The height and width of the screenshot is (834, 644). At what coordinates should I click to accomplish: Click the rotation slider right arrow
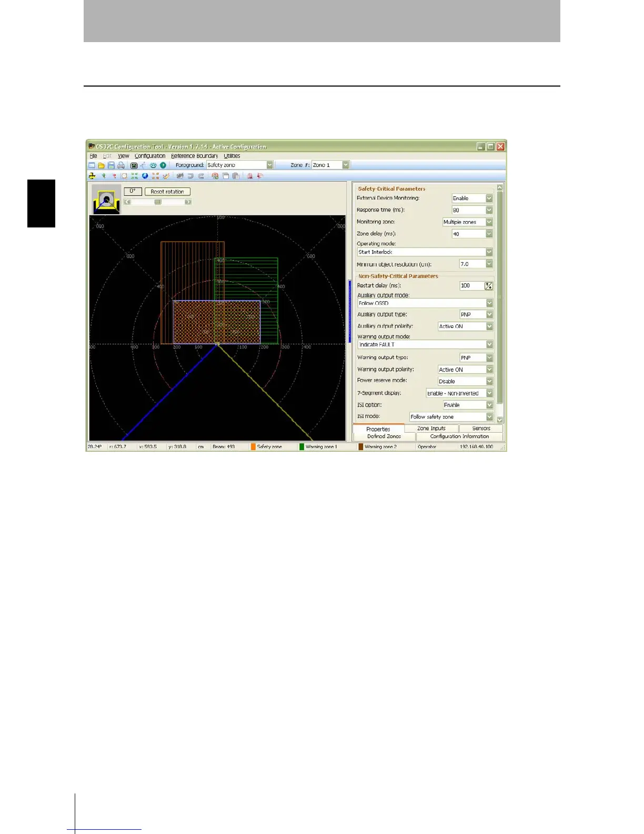pyautogui.click(x=188, y=202)
